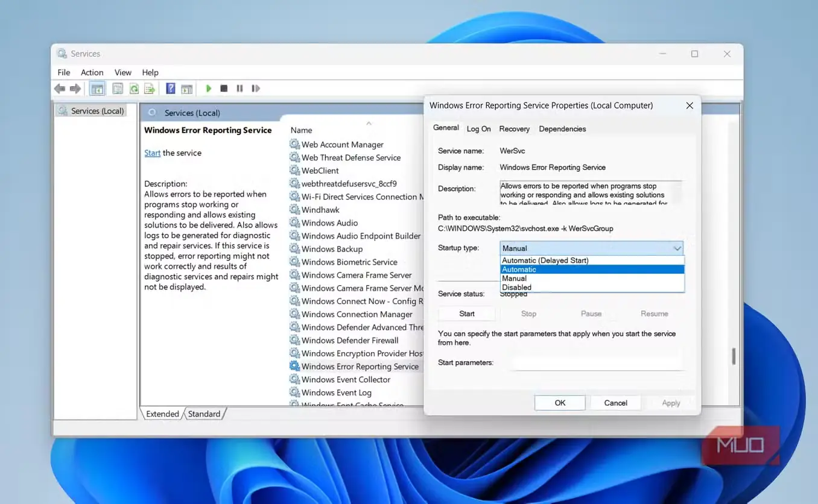Click the services list vertical scrollbar thumb

(x=734, y=356)
